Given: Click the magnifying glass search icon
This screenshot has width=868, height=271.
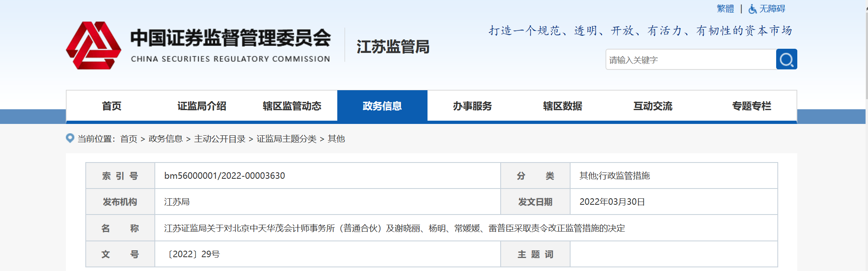Looking at the screenshot, I should 786,60.
